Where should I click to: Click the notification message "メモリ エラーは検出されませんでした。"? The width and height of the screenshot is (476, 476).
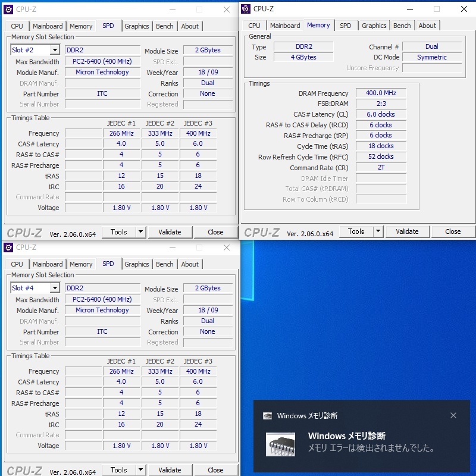point(371,448)
